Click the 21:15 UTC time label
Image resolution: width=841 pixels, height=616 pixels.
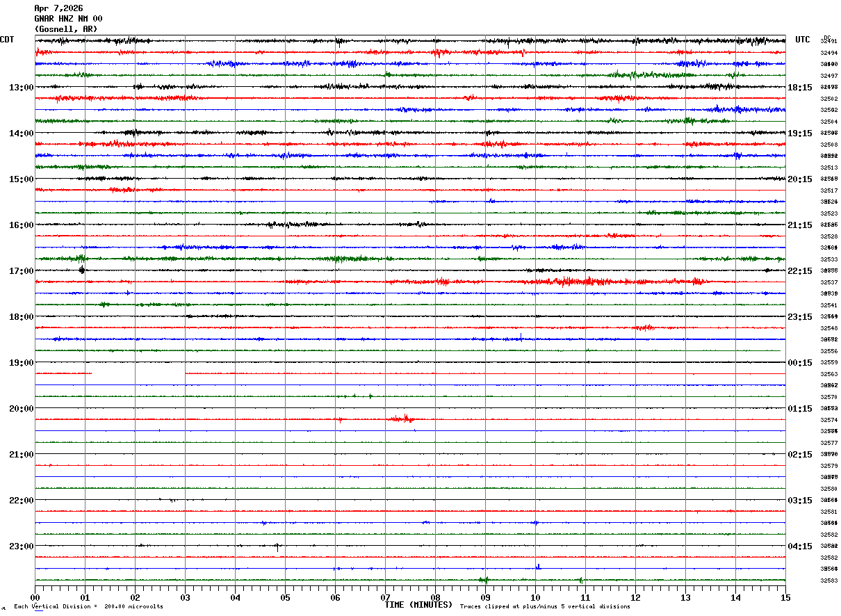coord(800,225)
